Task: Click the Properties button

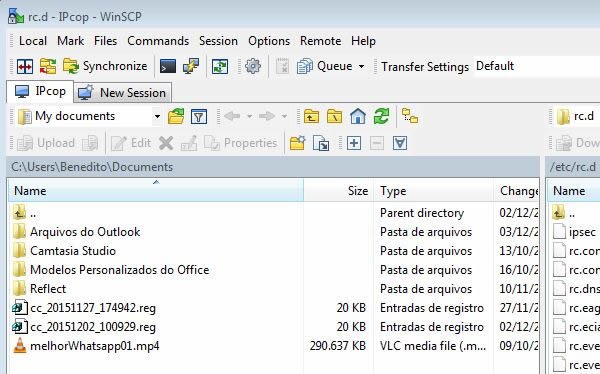Action: (241, 143)
